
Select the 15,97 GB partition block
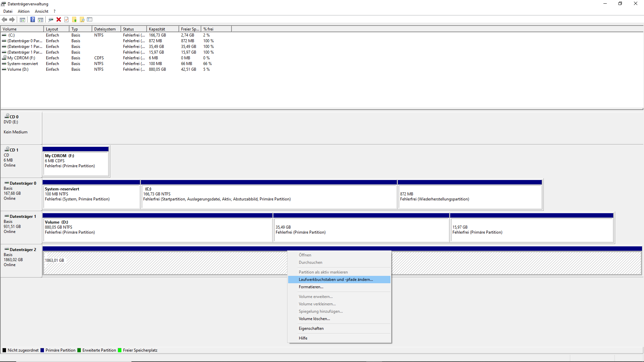click(532, 228)
